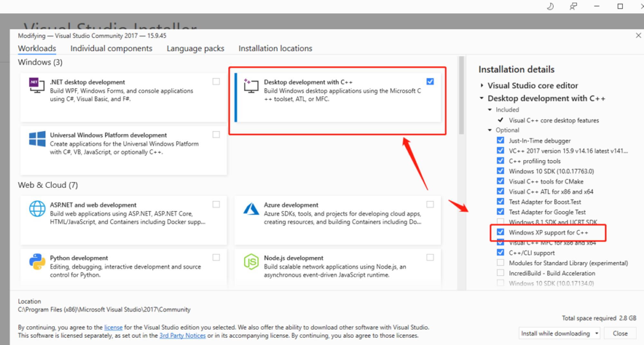644x345 pixels.
Task: Uncheck Test Adapter for Google Test
Action: 500,212
